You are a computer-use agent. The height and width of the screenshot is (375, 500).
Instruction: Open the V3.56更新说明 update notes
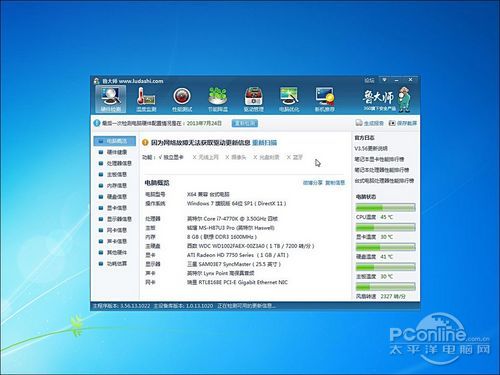coord(371,148)
